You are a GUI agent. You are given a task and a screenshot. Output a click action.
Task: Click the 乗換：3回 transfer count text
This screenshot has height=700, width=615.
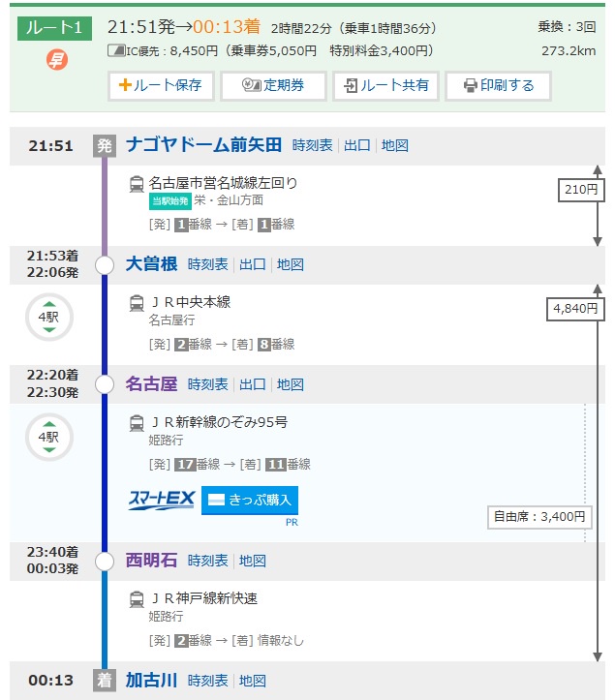[x=567, y=27]
